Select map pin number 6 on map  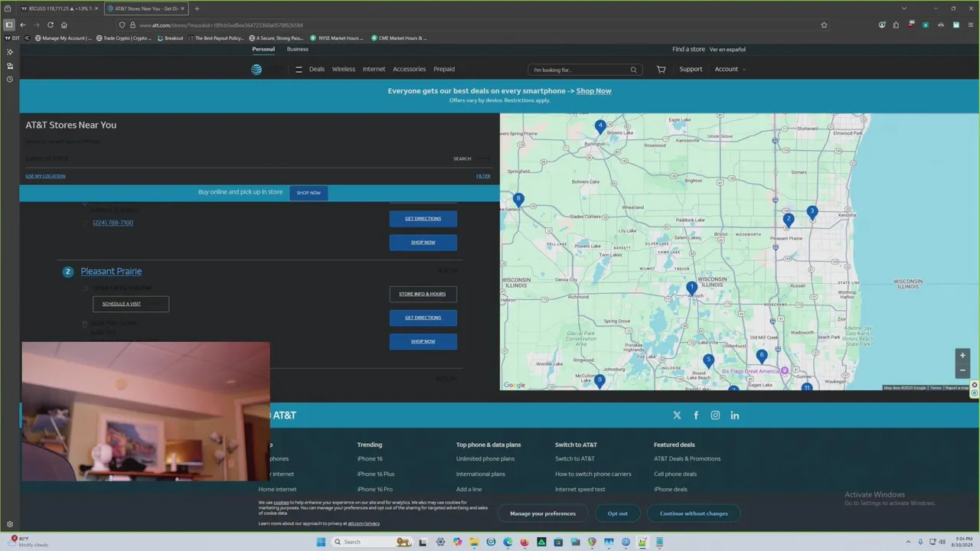pyautogui.click(x=761, y=356)
